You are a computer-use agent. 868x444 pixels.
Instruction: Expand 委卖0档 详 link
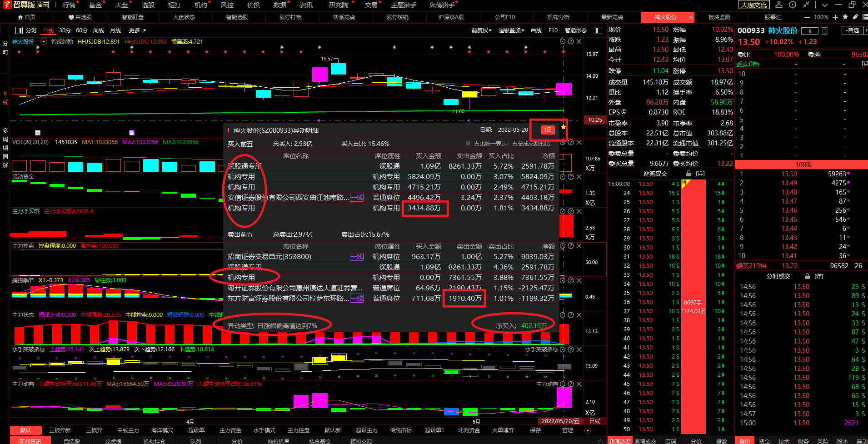pos(865,64)
